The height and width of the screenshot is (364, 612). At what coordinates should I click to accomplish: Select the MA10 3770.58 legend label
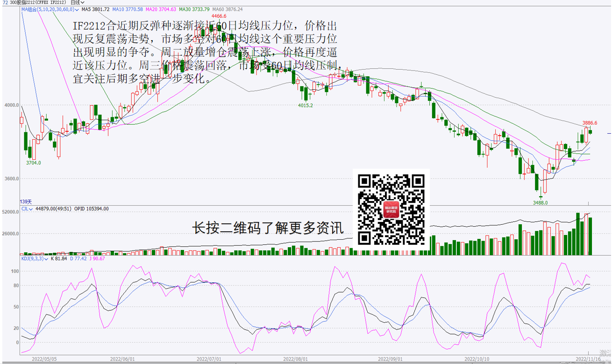click(x=128, y=9)
